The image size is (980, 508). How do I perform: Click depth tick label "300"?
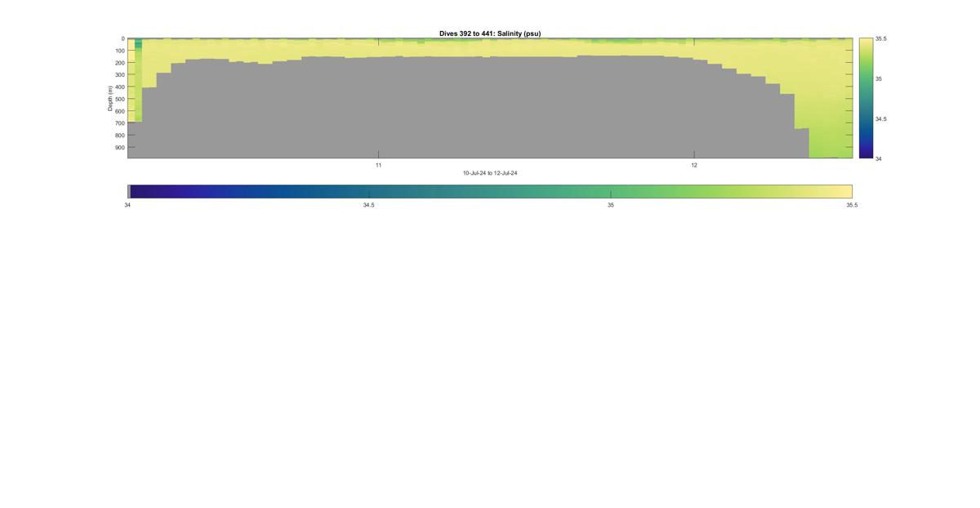(119, 75)
